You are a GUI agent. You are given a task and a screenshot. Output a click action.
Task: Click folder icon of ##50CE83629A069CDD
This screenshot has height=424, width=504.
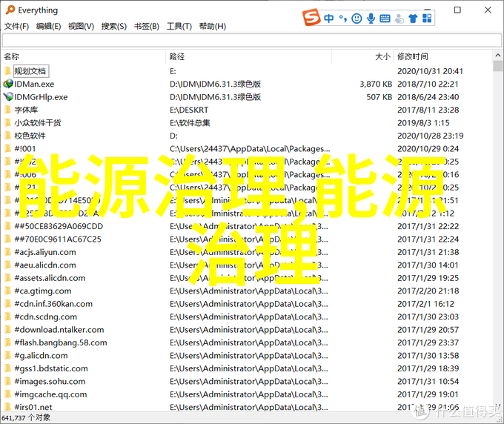(7, 226)
